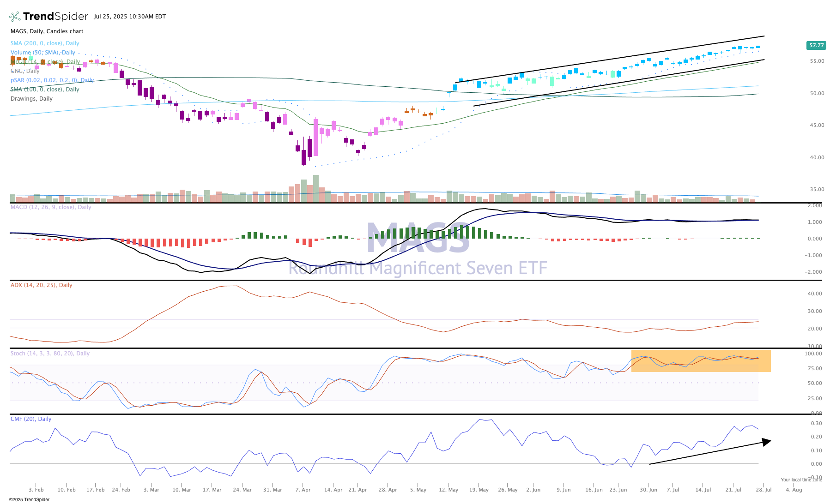The height and width of the screenshot is (504, 836).
Task: Click the Your local time zone label
Action: point(801,480)
